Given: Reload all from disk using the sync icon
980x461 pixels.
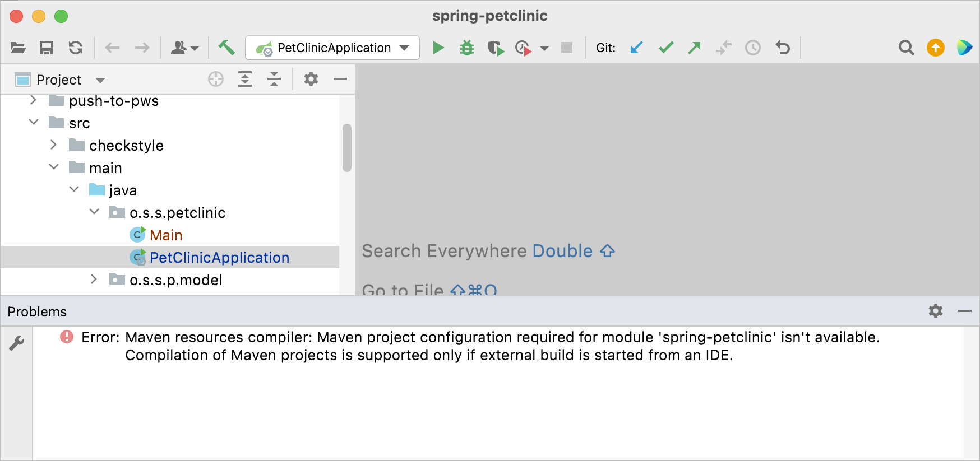Looking at the screenshot, I should 76,48.
